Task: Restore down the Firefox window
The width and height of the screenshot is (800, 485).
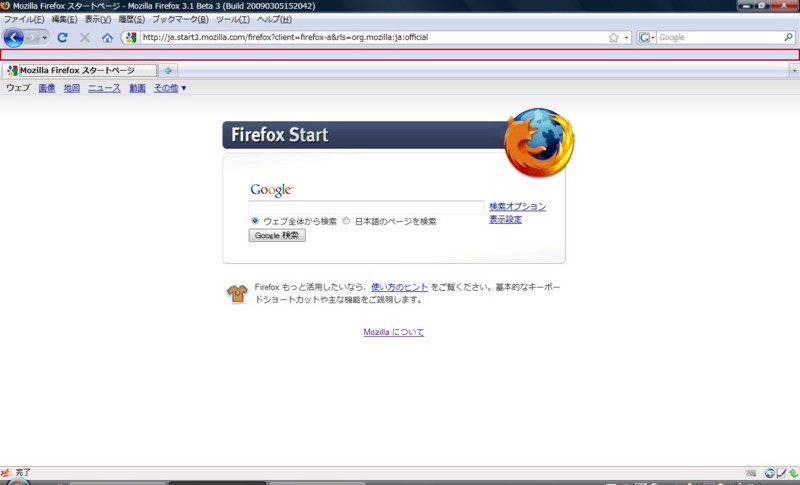Action: tap(761, 5)
